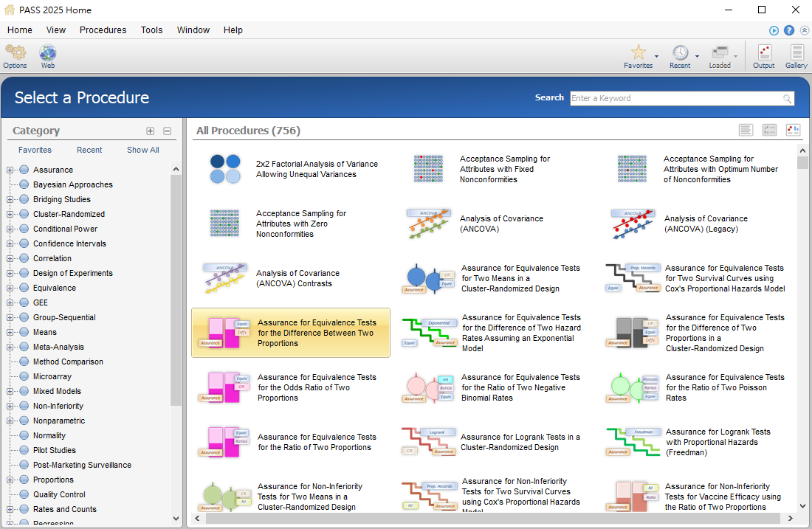Click the Favorites link under Category
The image size is (812, 529).
(35, 150)
